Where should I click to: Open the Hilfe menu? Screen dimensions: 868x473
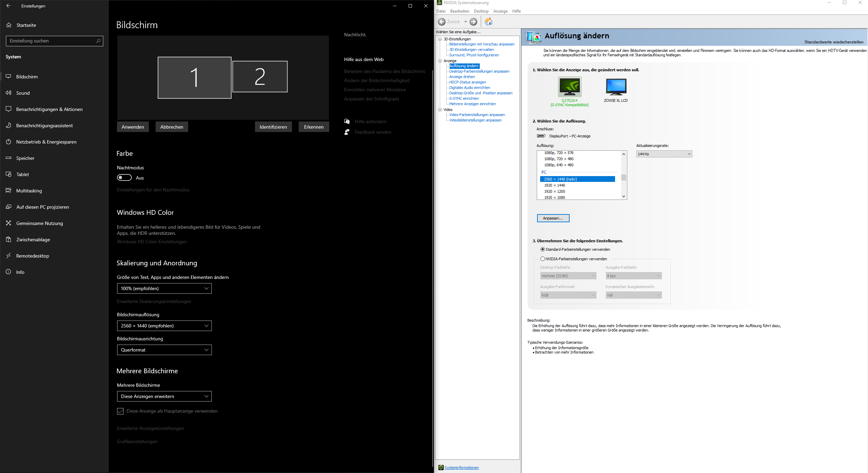point(516,11)
